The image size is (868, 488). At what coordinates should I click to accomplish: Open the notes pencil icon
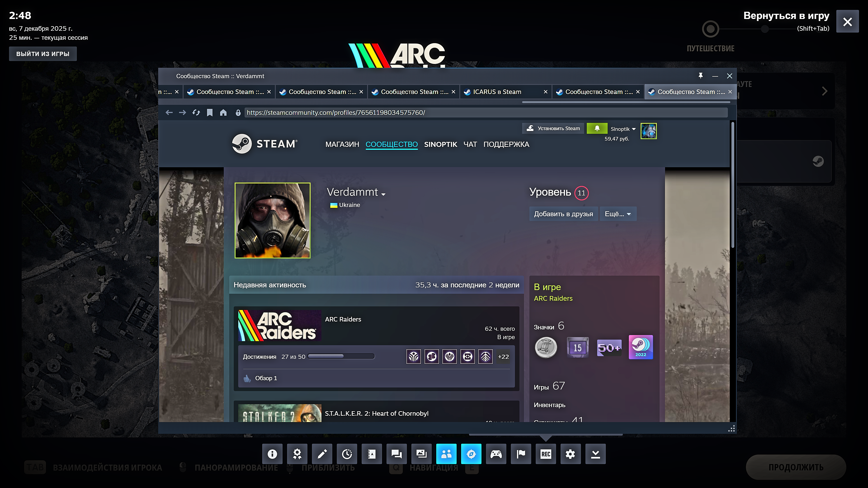point(322,454)
